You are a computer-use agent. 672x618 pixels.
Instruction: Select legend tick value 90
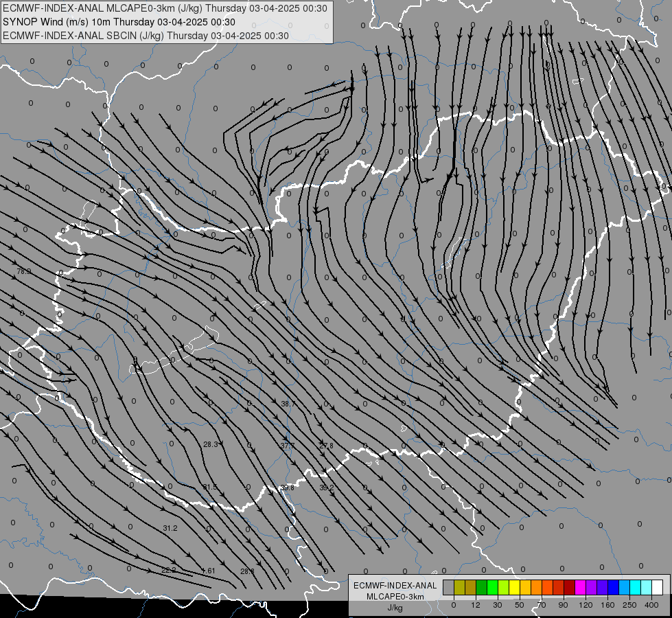point(564,605)
